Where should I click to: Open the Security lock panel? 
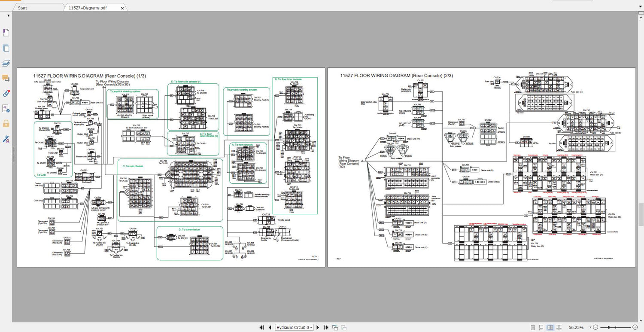[x=6, y=124]
